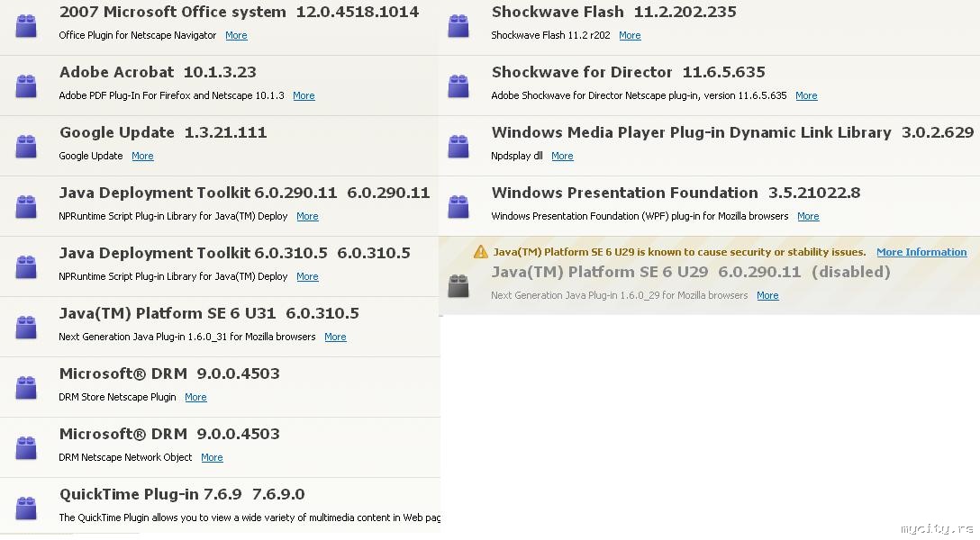The height and width of the screenshot is (540, 980).
Task: Click the yellow security warning triangle icon
Action: (481, 252)
